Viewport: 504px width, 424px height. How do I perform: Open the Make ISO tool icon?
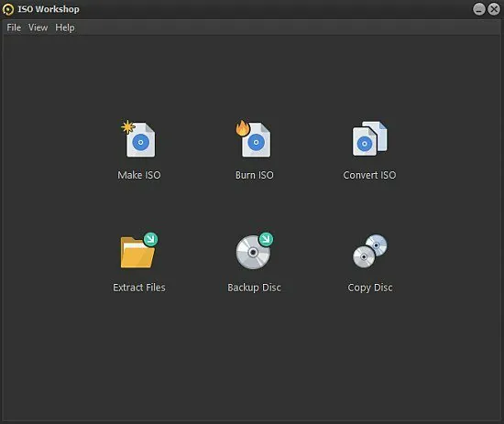(x=139, y=139)
